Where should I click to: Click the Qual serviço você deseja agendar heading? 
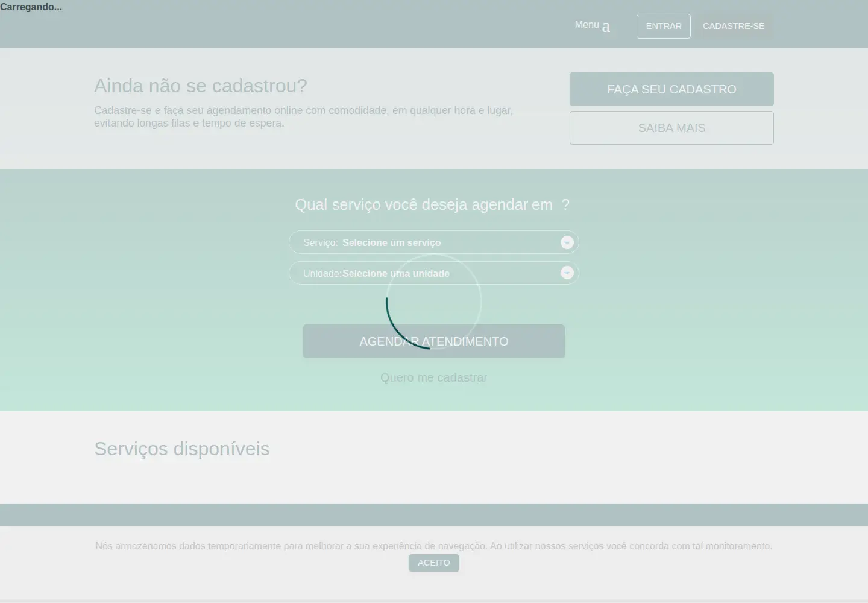432,204
